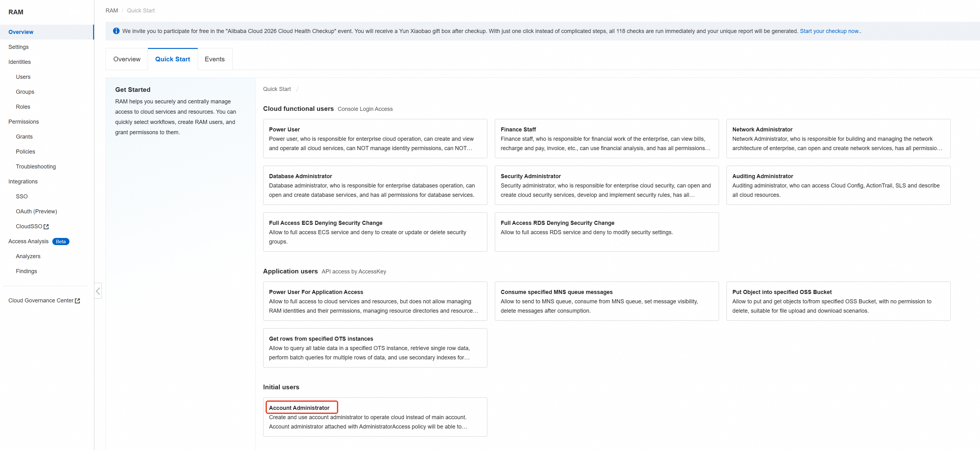Choose Put Object into specified OSS Bucket
This screenshot has width=980, height=450.
tap(838, 301)
